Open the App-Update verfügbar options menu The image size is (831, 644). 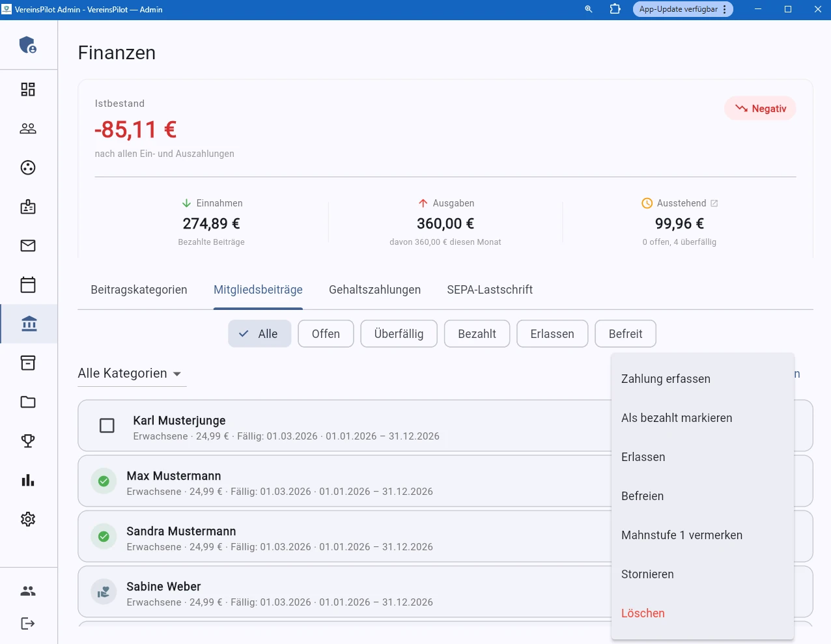[725, 9]
